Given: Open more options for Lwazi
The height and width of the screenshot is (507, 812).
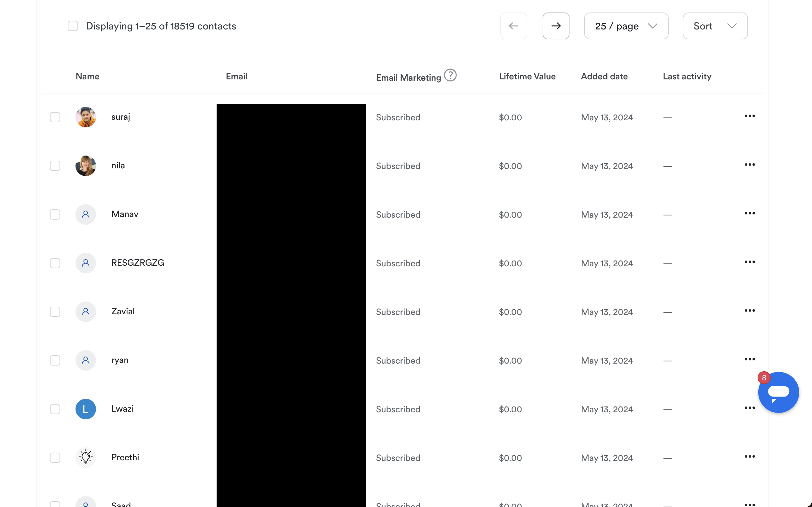Looking at the screenshot, I should [749, 408].
